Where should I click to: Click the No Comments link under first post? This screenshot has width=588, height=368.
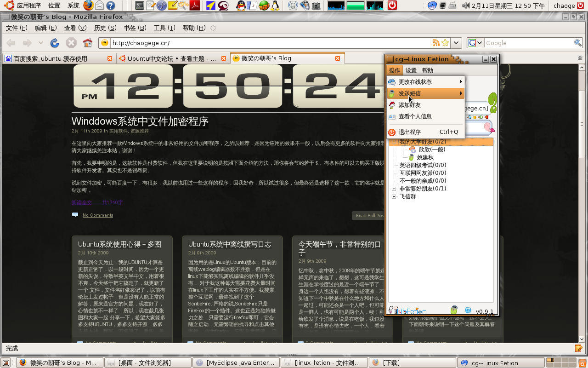[98, 215]
